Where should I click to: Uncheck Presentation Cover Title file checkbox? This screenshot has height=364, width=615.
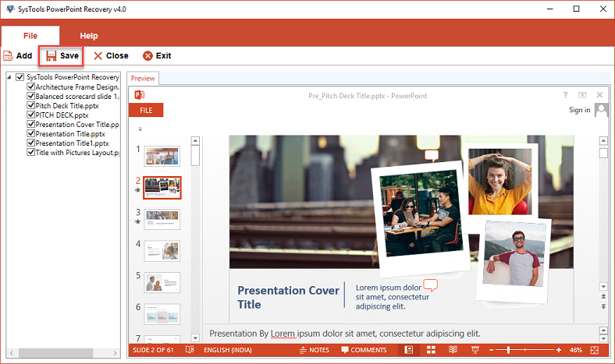tap(30, 124)
